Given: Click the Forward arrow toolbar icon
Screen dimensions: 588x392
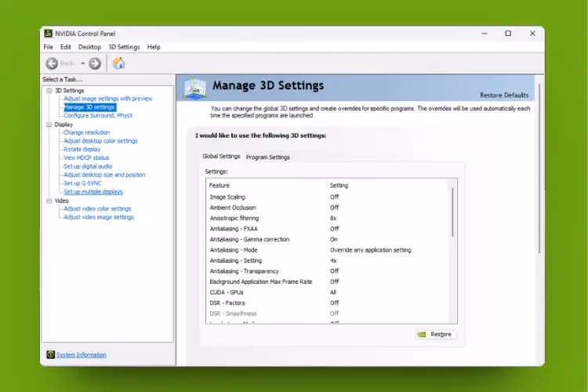Looking at the screenshot, I should (x=95, y=64).
